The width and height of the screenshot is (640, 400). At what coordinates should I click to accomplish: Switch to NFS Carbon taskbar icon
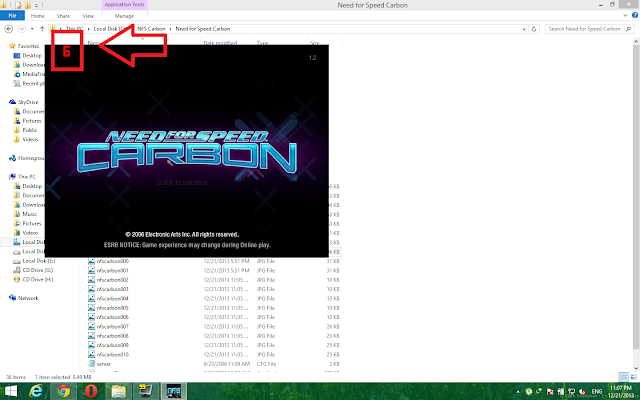[x=174, y=391]
